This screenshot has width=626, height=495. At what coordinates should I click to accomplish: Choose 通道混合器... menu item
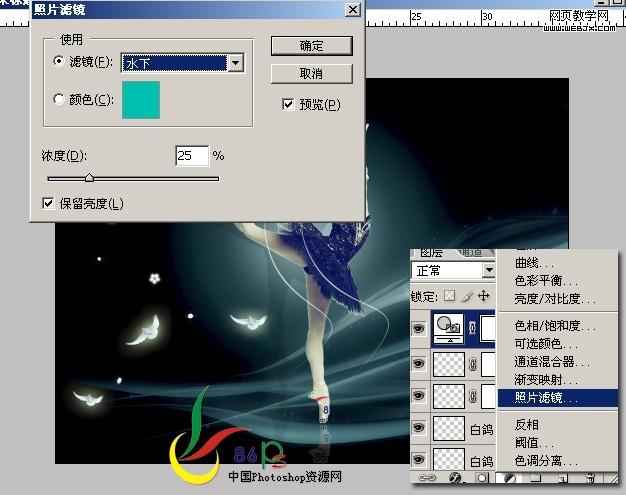pos(552,362)
